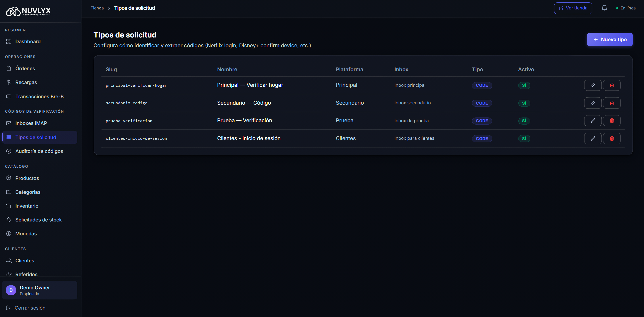Open Transacciones Bre-B page
Image resolution: width=644 pixels, height=317 pixels.
(x=40, y=96)
